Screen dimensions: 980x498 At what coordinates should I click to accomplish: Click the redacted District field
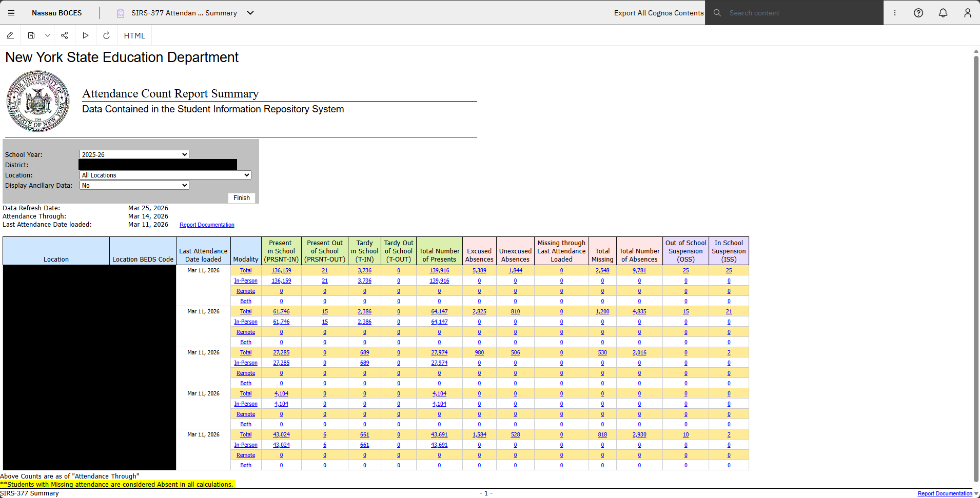[x=158, y=164]
